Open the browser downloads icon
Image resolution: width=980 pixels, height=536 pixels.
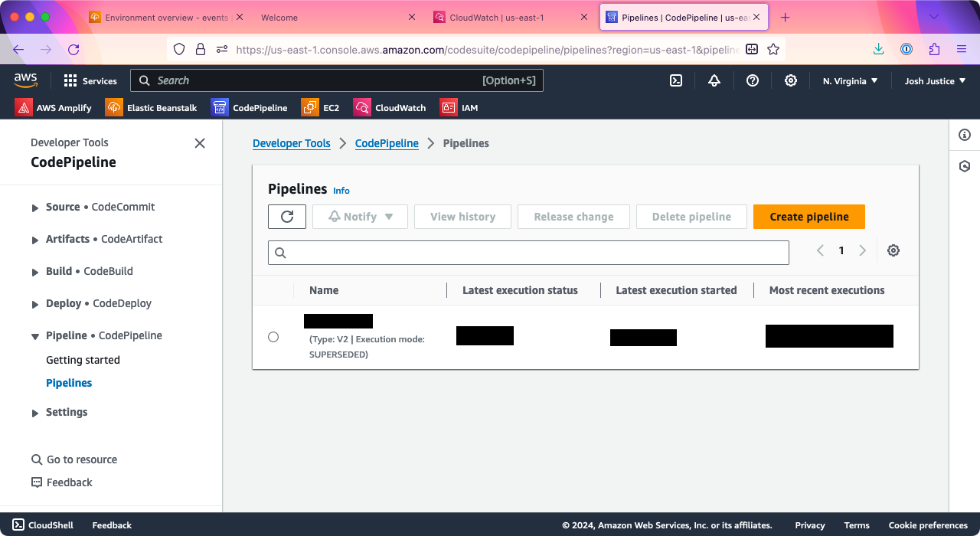click(x=879, y=49)
